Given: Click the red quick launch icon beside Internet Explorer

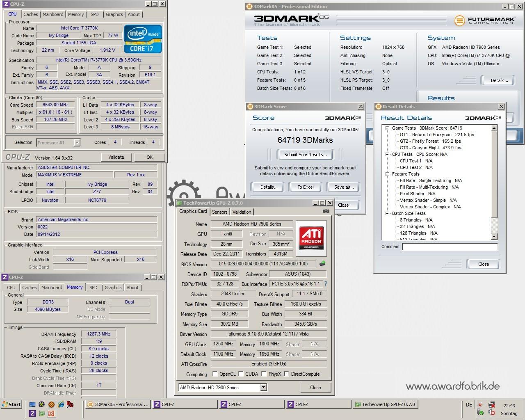Looking at the screenshot, I should pyautogui.click(x=70, y=404).
